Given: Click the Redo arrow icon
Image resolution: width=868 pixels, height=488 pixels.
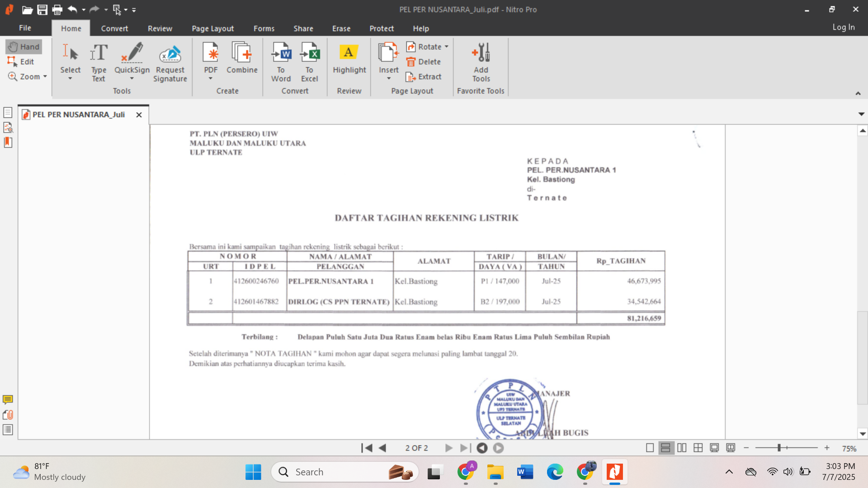Looking at the screenshot, I should coord(94,9).
